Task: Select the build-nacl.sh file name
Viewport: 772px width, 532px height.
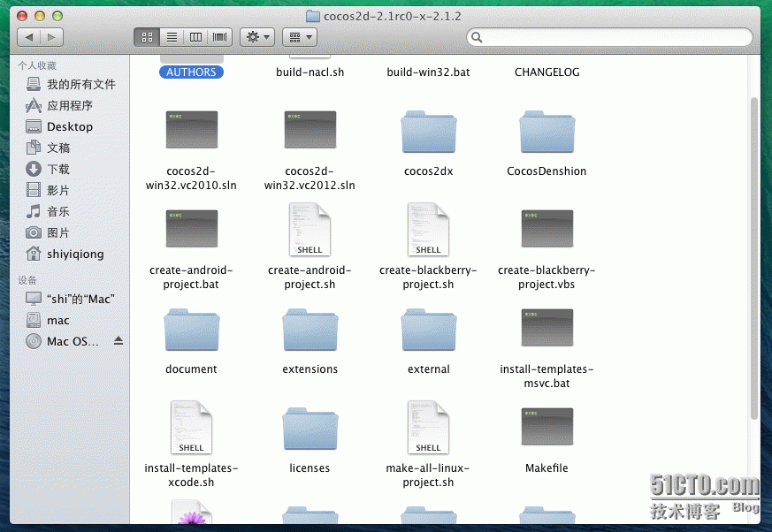Action: point(310,72)
